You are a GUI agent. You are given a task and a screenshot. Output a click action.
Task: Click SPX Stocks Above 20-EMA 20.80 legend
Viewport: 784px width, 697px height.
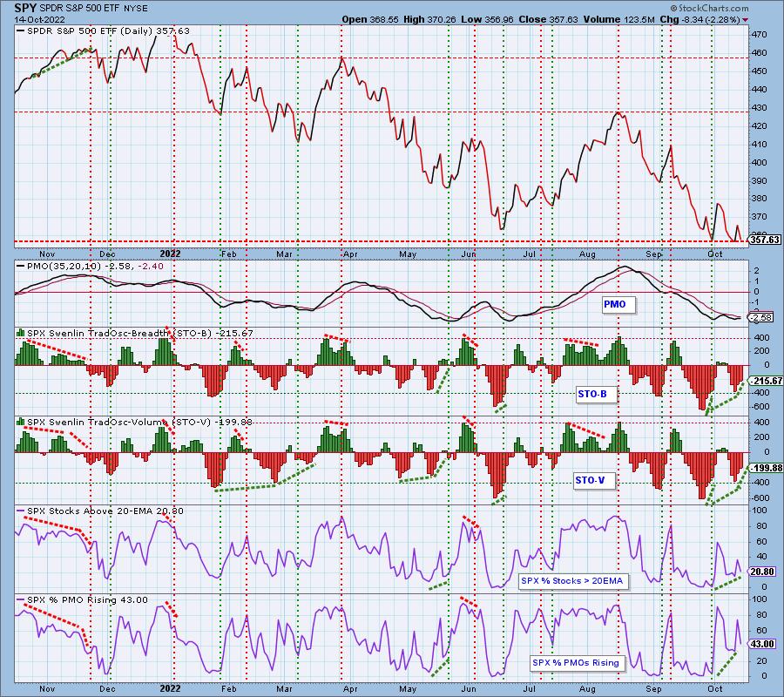[100, 511]
